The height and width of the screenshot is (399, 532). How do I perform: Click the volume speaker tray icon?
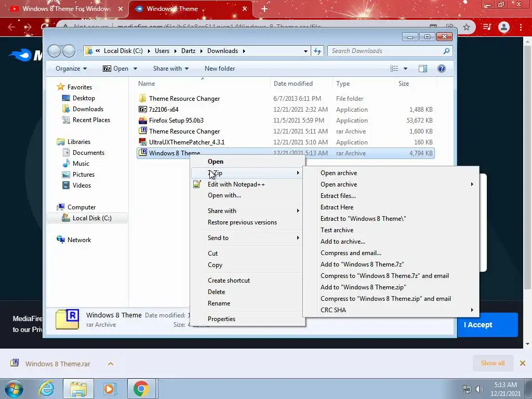(x=479, y=389)
